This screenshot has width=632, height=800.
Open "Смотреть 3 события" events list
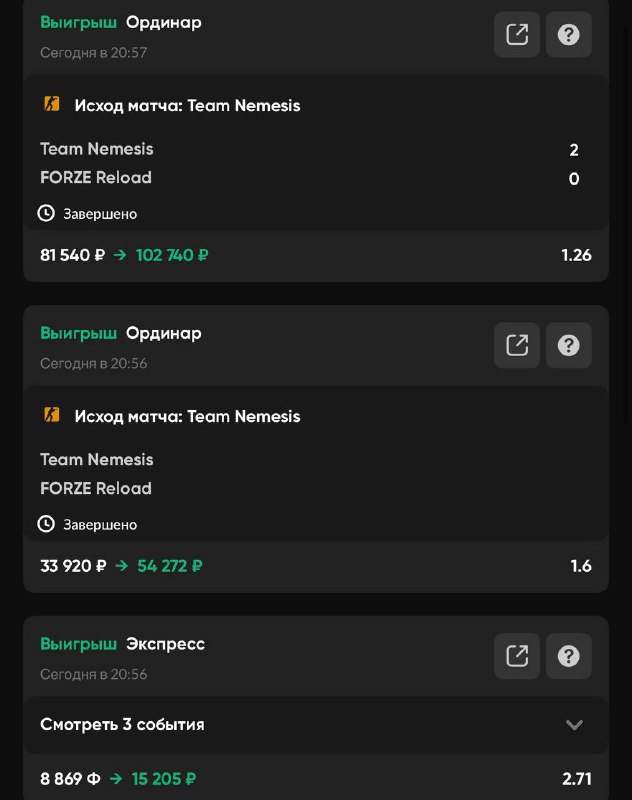pyautogui.click(x=122, y=724)
